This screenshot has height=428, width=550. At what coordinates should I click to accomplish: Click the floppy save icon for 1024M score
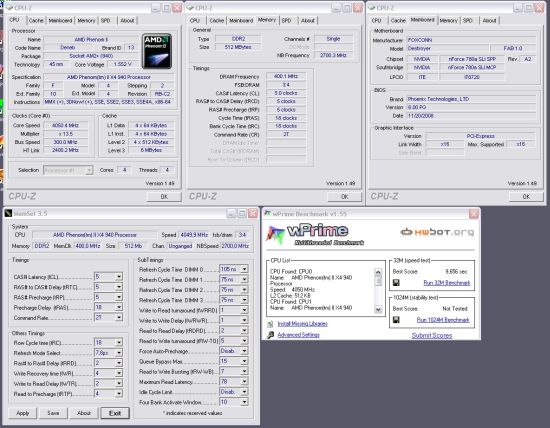coord(396,320)
